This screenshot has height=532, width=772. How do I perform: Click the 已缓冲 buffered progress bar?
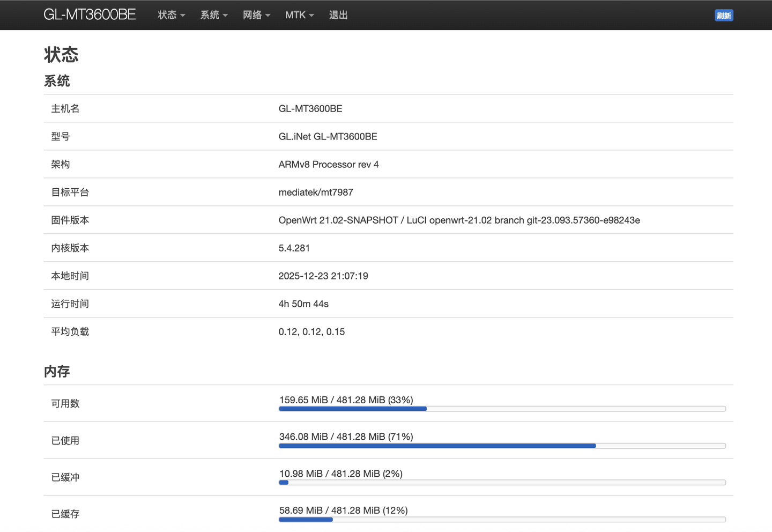coord(502,483)
